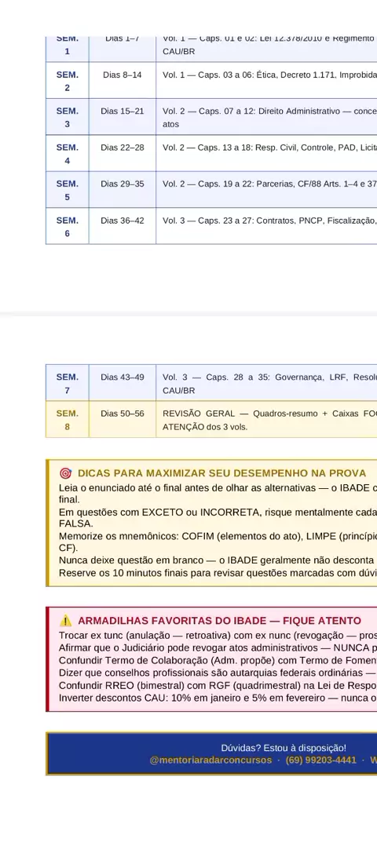Open the @mentoriaradarconcursos handle link

pyautogui.click(x=210, y=760)
